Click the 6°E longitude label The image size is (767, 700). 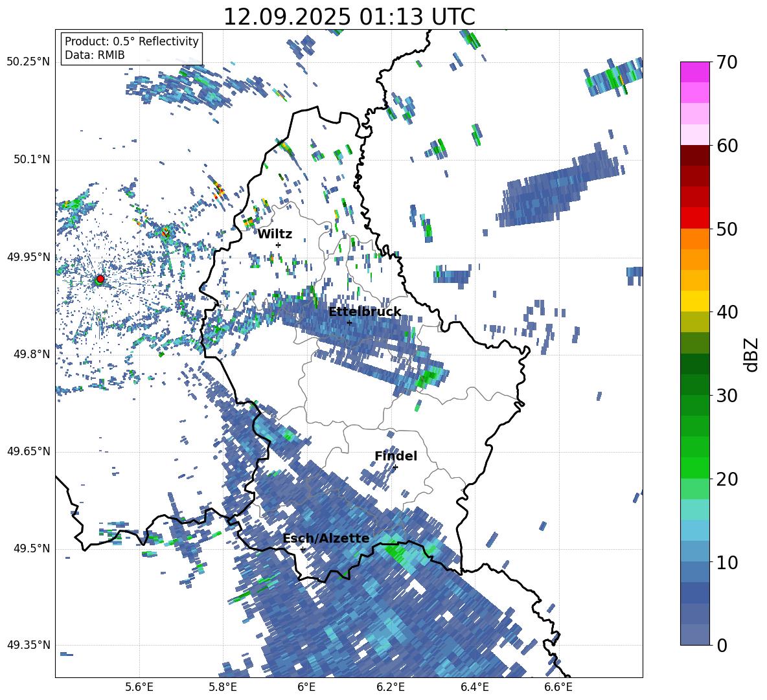pyautogui.click(x=306, y=687)
